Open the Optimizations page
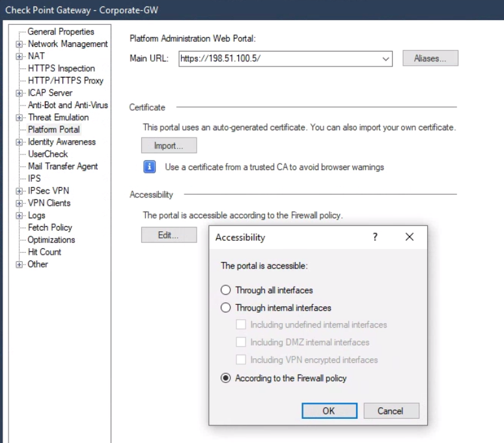 pyautogui.click(x=51, y=240)
